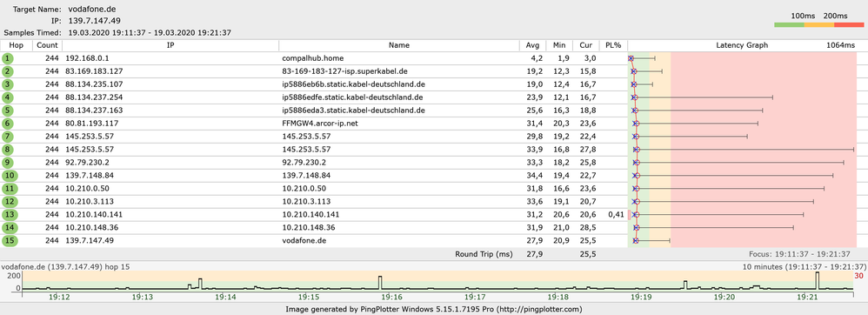Click the red 200ms legend bar
Image resolution: width=868 pixels, height=315 pixels.
pyautogui.click(x=848, y=25)
